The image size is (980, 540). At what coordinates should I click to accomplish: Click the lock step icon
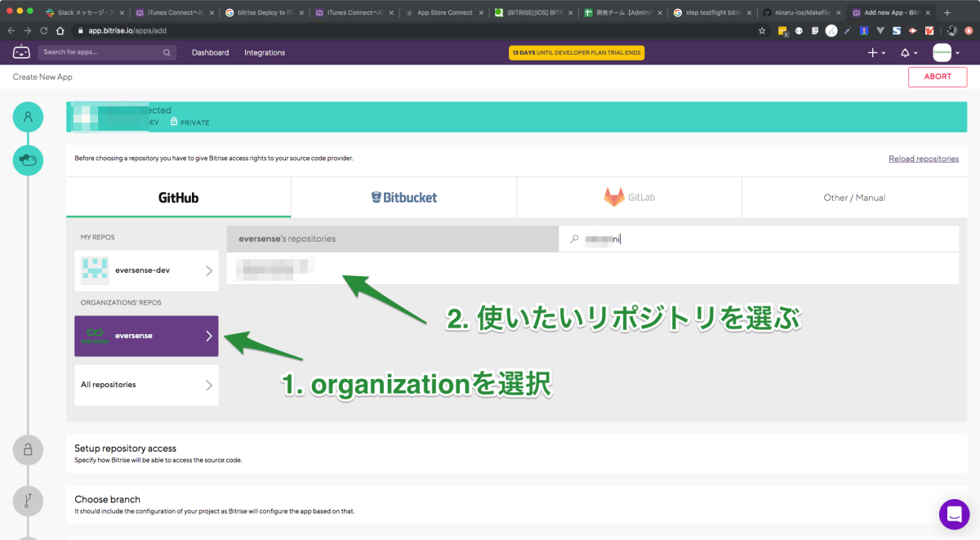coord(28,450)
